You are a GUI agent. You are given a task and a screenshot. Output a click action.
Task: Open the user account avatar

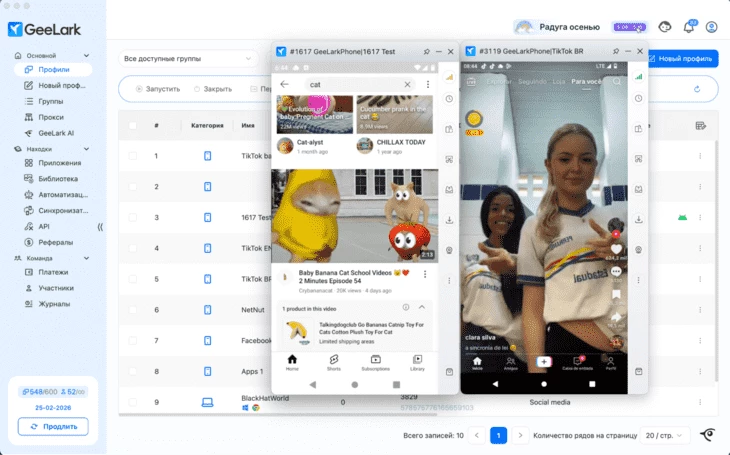711,27
